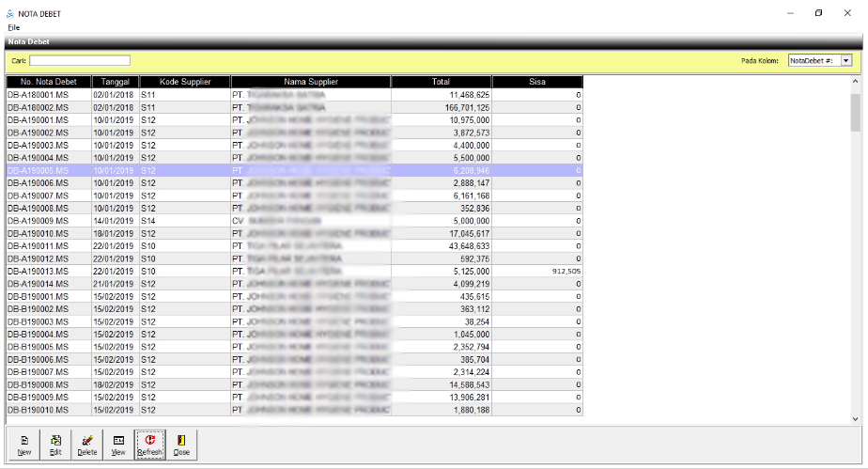Click the Sisa column header

coord(537,82)
